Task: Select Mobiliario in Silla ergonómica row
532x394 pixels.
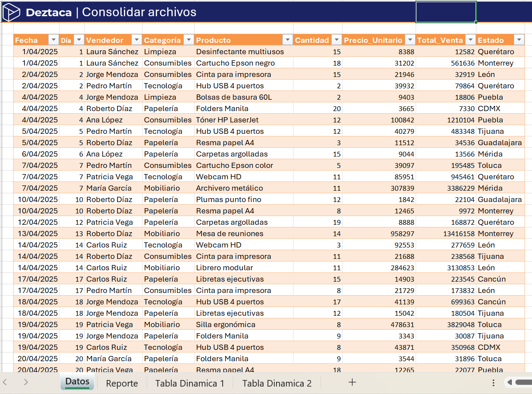Action: [168, 324]
